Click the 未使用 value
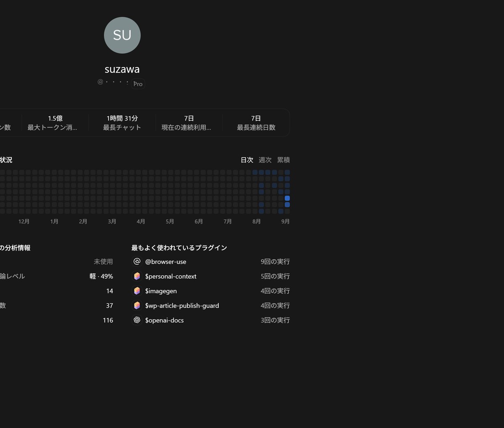 (103, 261)
